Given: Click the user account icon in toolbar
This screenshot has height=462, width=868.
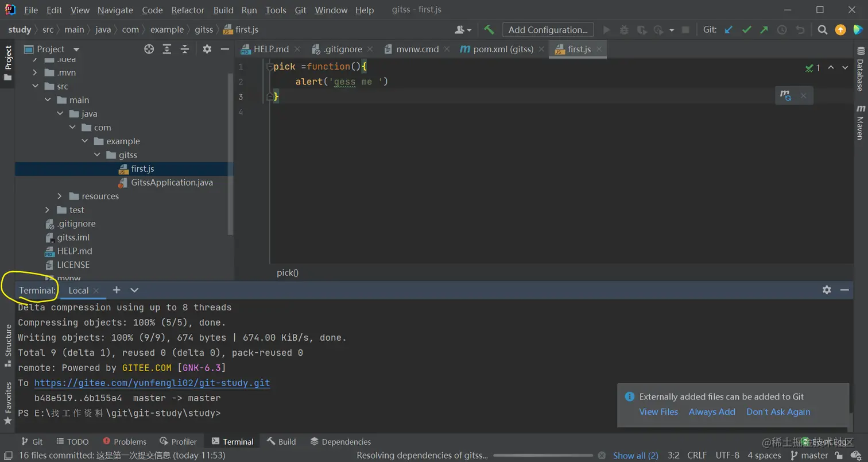Looking at the screenshot, I should click(463, 30).
